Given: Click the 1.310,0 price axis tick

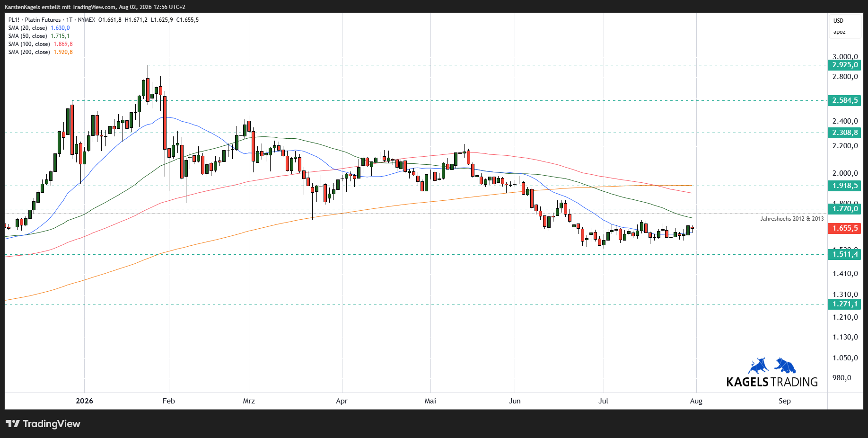Looking at the screenshot, I should tap(845, 295).
